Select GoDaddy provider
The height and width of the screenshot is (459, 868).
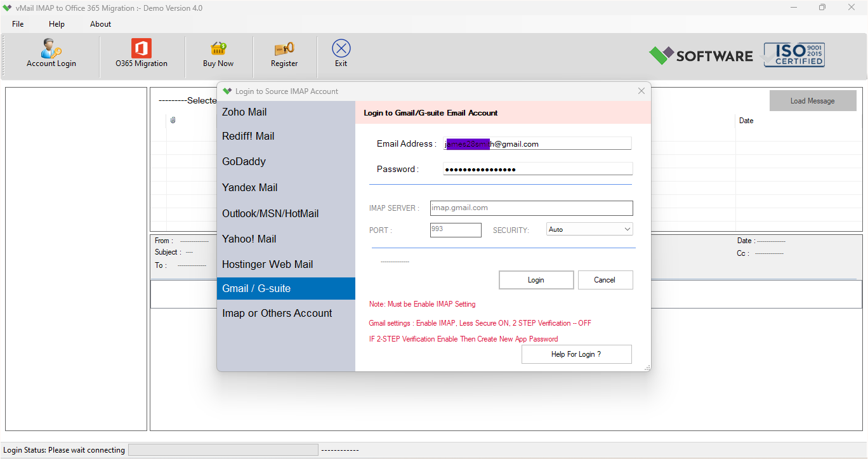[286, 161]
